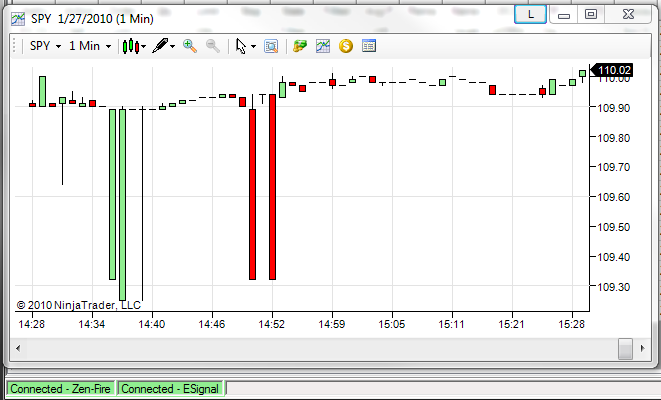661x400 pixels.
Task: Open the 1 Min interval dropdown
Action: [x=90, y=46]
